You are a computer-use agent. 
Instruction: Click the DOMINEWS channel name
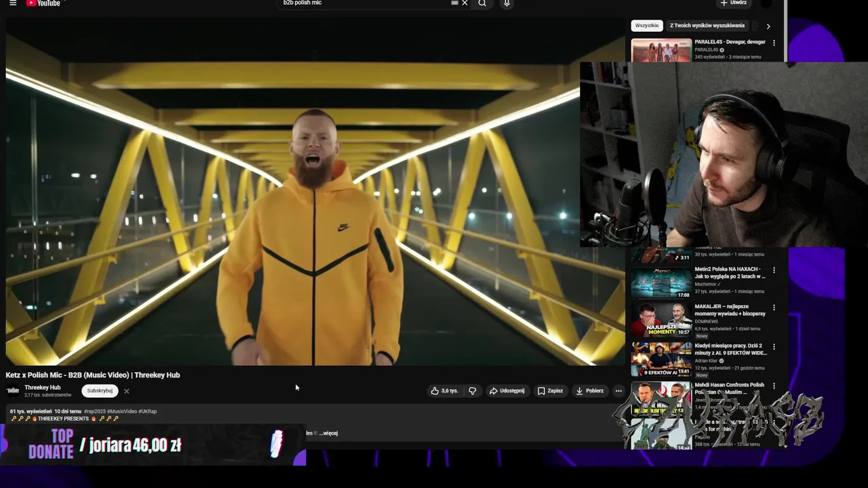coord(706,322)
